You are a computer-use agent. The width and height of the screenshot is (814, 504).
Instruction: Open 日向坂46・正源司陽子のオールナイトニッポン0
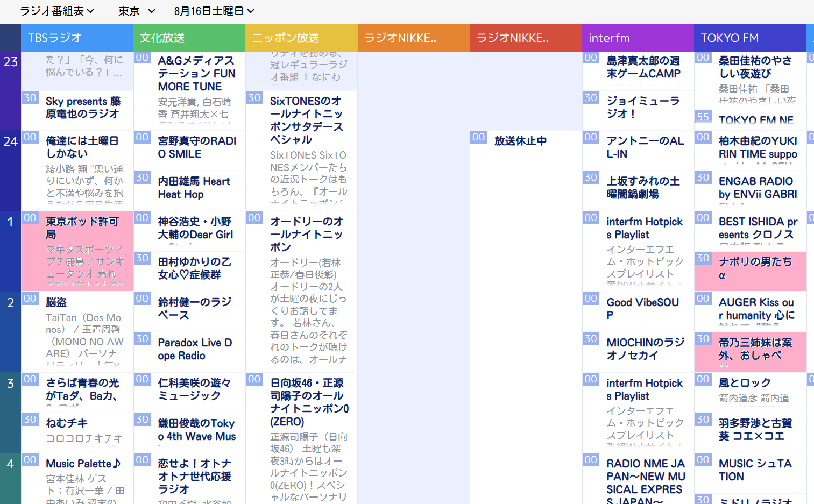tap(301, 438)
